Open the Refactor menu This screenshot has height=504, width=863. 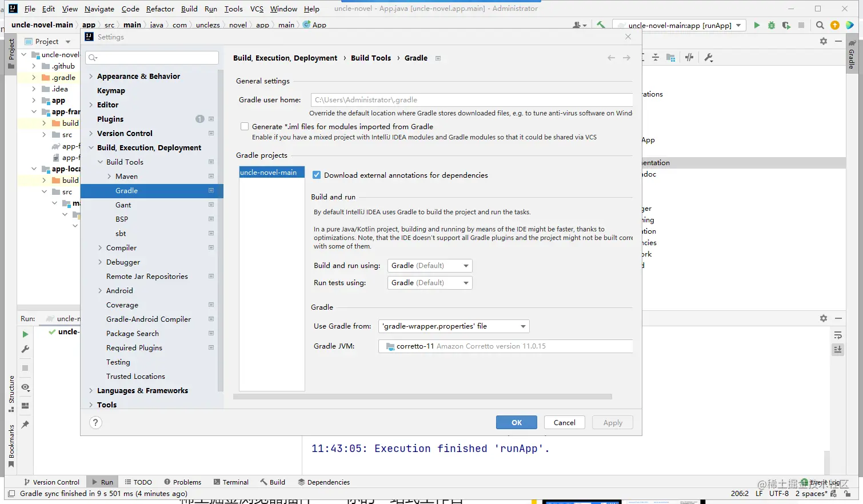(x=160, y=9)
